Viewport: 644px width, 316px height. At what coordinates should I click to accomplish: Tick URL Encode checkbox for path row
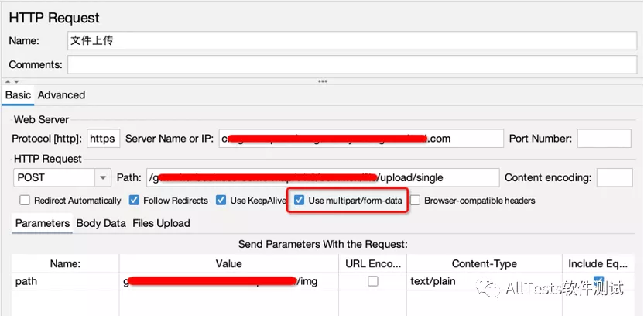[x=373, y=282]
